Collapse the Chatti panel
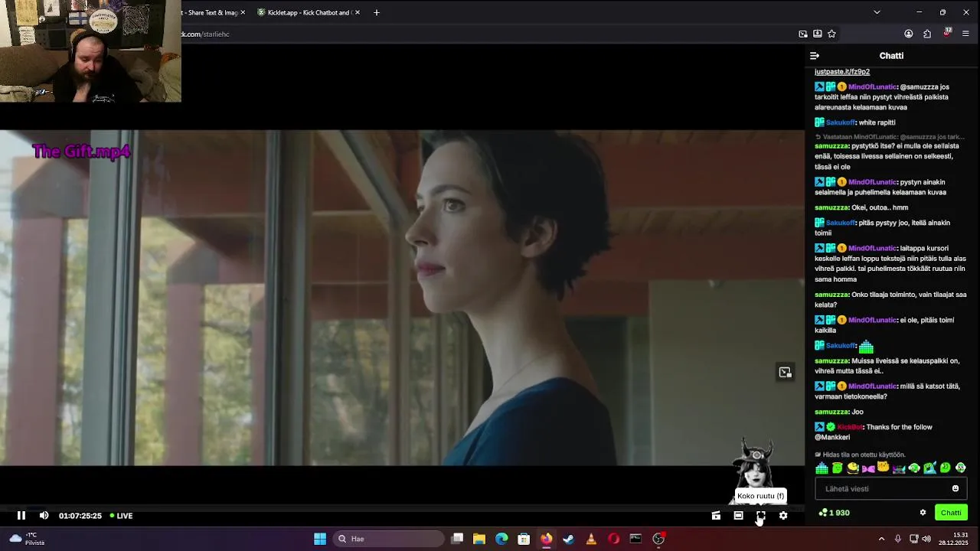980x551 pixels. 815,56
